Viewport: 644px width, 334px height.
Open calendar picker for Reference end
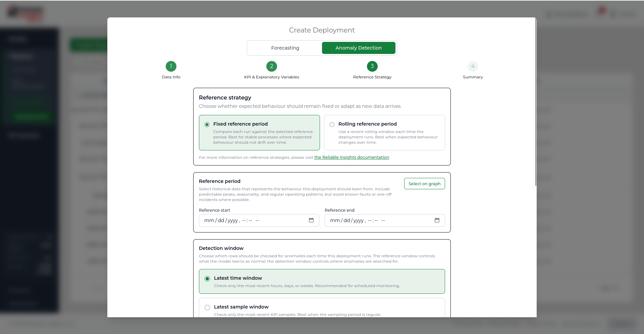(437, 220)
